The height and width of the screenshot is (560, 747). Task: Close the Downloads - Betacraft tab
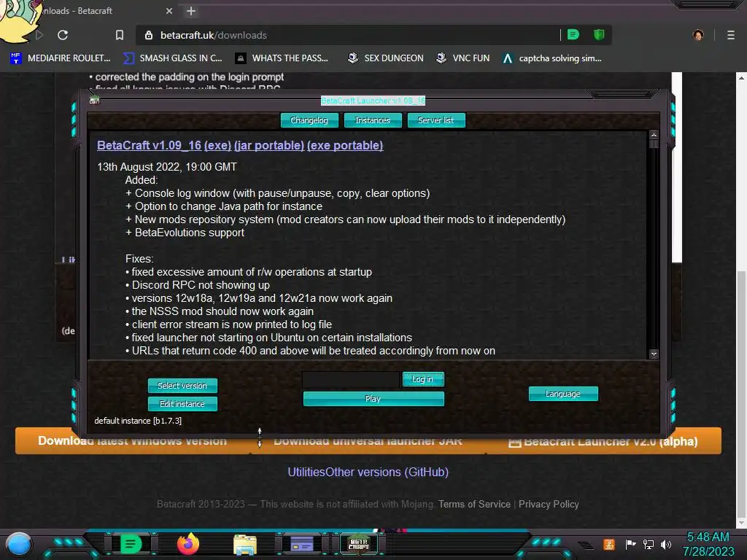pyautogui.click(x=169, y=11)
